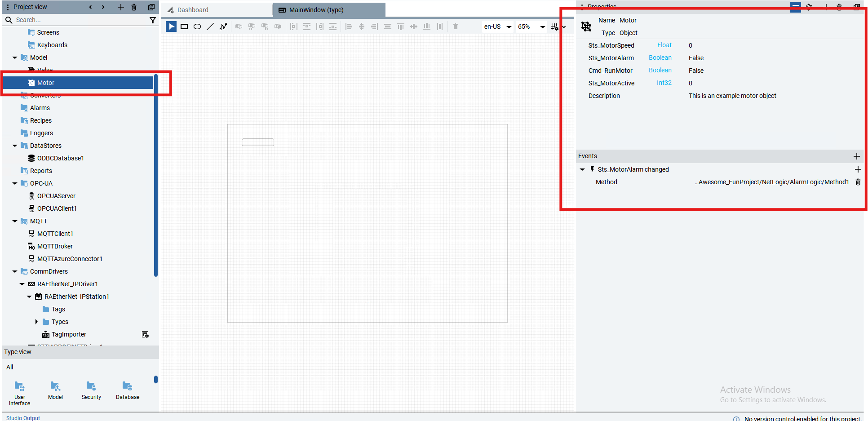Image resolution: width=868 pixels, height=421 pixels.
Task: Click the grid settings icon
Action: [555, 27]
